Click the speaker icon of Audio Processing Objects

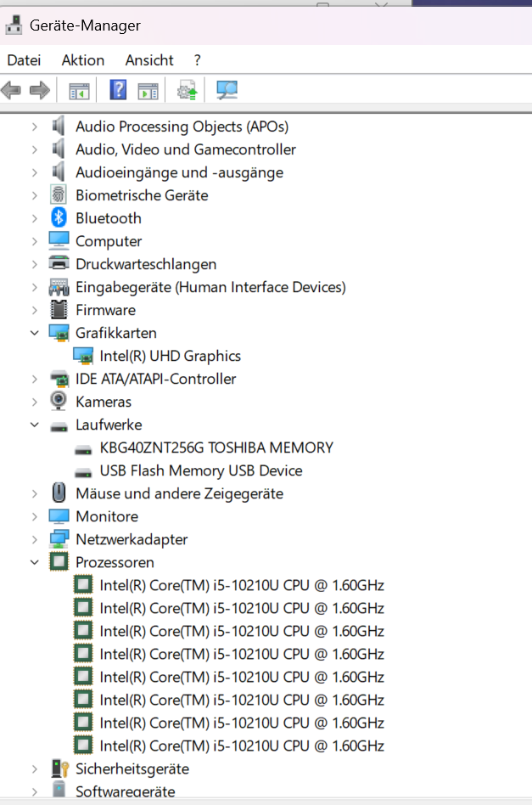click(x=59, y=126)
